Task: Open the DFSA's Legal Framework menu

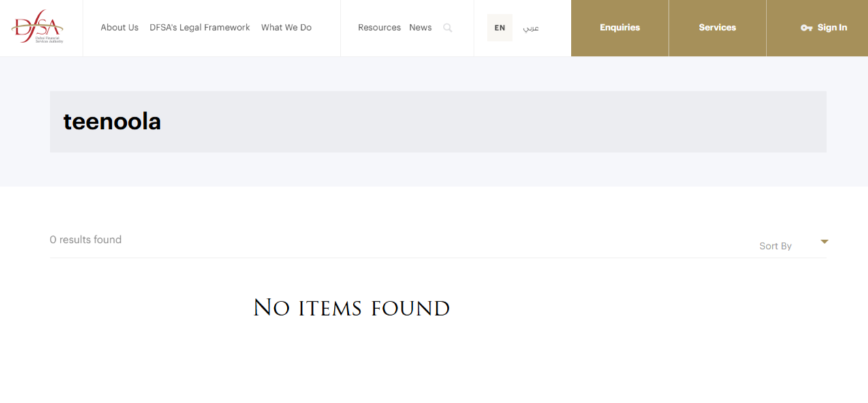Action: pos(200,27)
